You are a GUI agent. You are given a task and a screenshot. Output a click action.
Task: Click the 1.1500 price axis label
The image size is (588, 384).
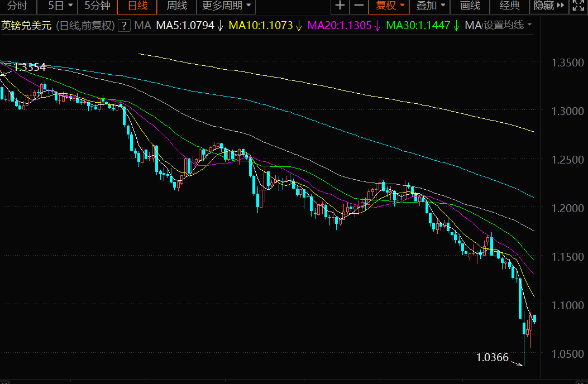567,257
